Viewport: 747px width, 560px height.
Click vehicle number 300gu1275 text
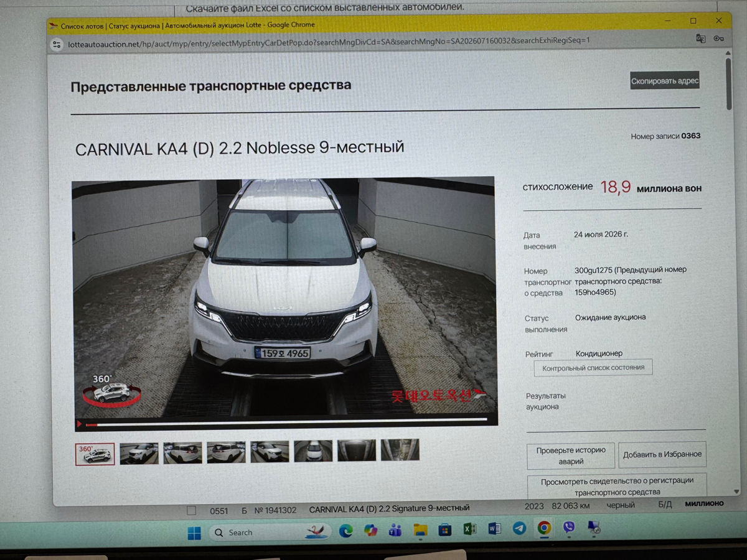tap(594, 270)
